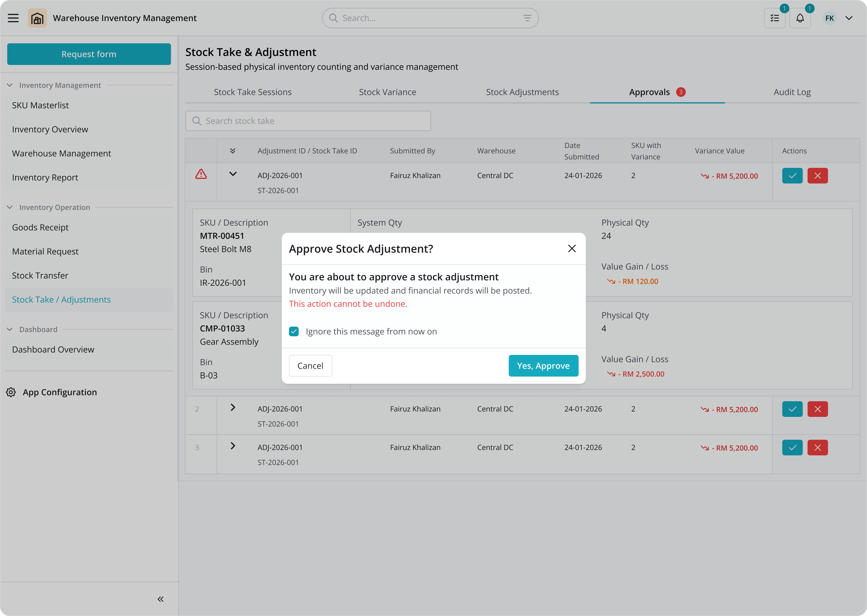The width and height of the screenshot is (867, 616).
Task: Collapse the first expanded adjustment row
Action: pos(233,174)
